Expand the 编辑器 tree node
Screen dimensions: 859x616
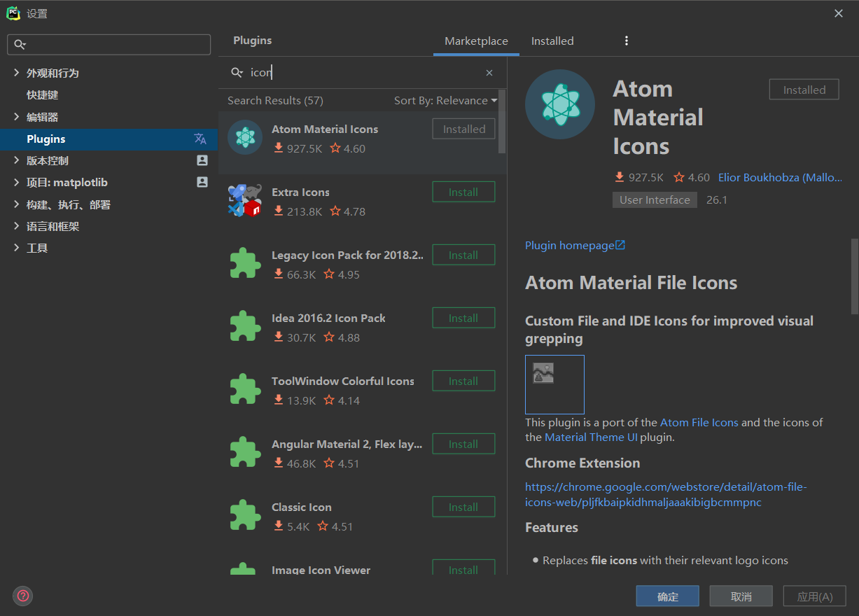coord(17,117)
